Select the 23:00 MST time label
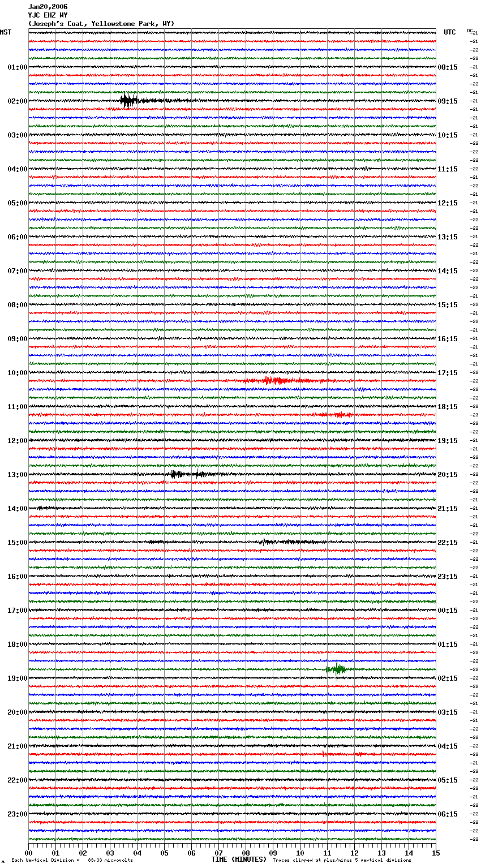The image size is (481, 868). click(x=17, y=814)
